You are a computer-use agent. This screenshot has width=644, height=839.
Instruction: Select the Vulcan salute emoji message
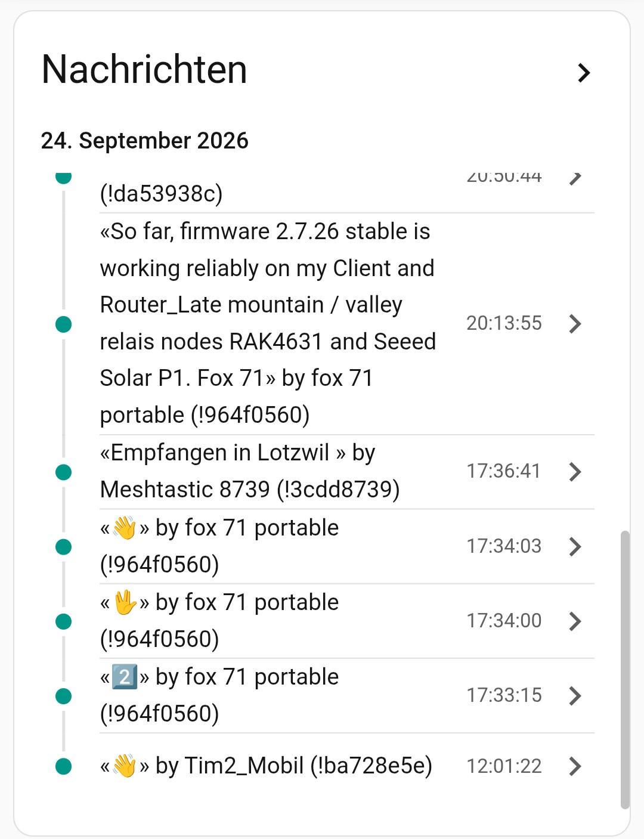(125, 602)
